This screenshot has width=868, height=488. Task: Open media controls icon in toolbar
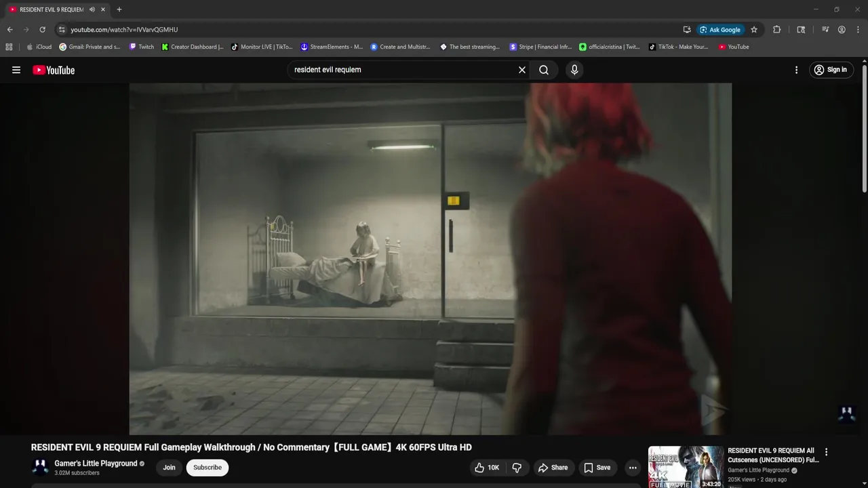tap(825, 30)
